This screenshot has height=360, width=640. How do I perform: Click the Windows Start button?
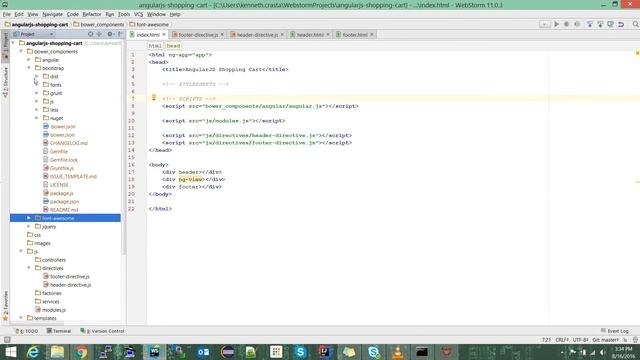[10, 352]
